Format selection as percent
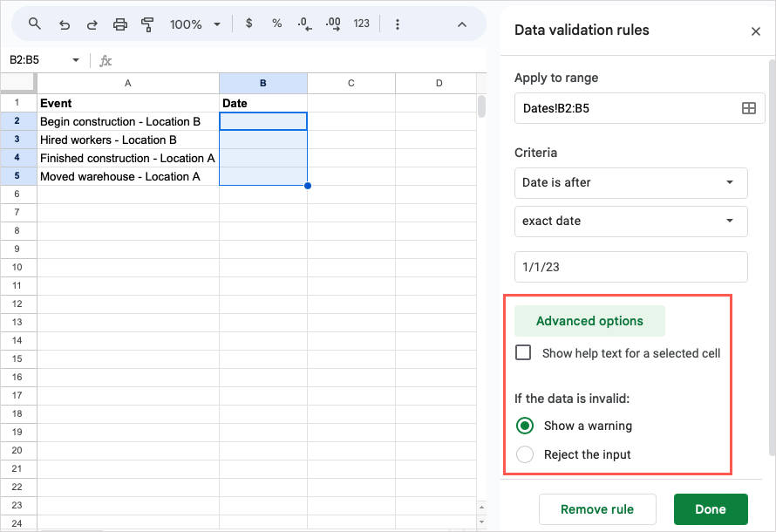 (x=276, y=24)
